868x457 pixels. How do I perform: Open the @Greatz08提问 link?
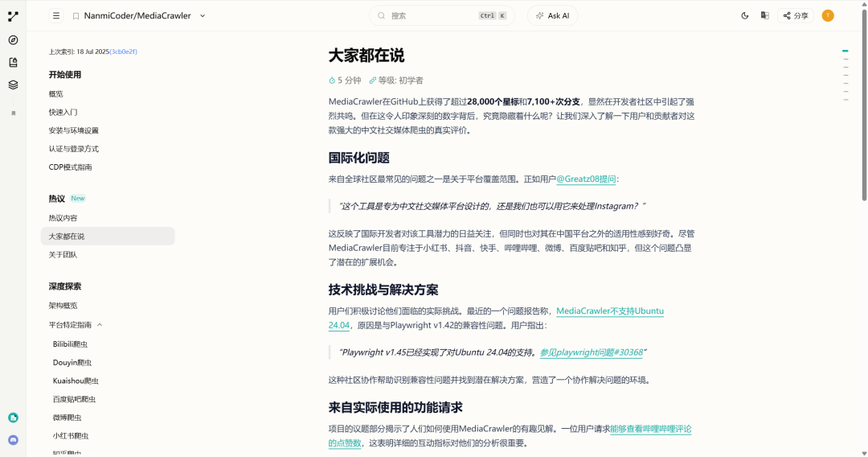click(586, 179)
